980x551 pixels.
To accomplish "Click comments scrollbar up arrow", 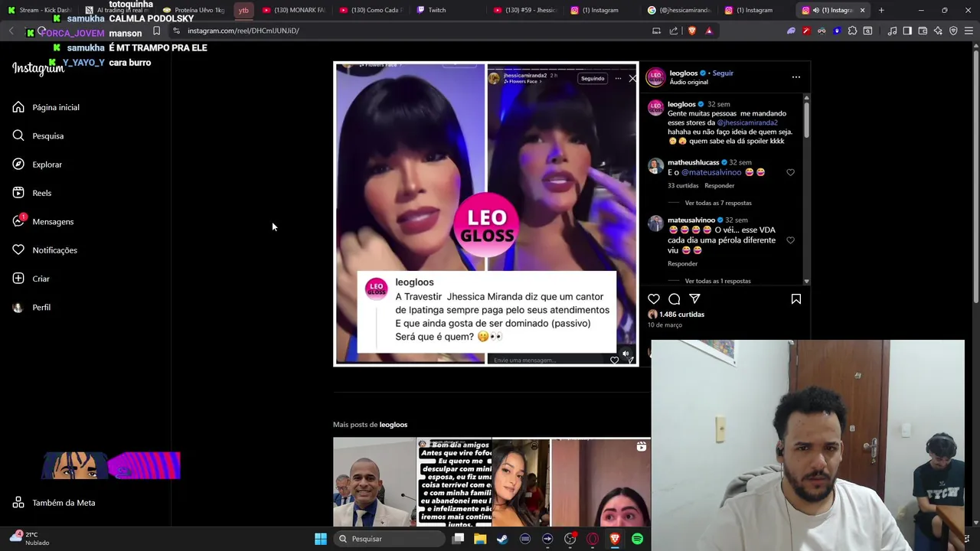I will (806, 97).
